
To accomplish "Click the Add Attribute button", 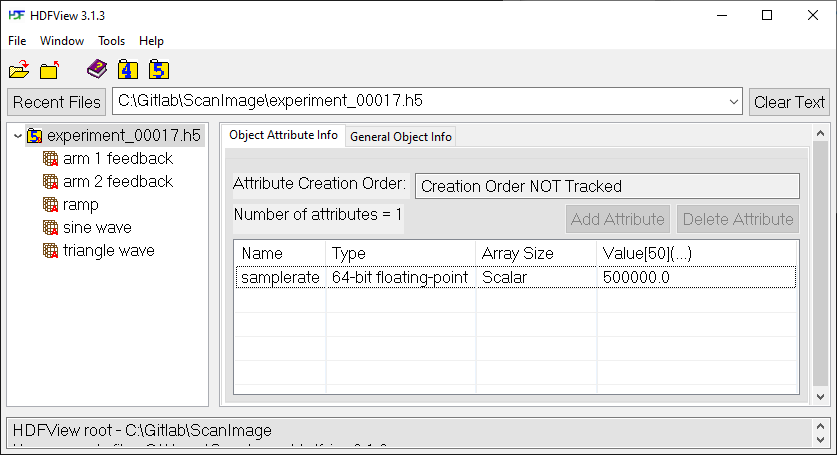I will coord(618,219).
